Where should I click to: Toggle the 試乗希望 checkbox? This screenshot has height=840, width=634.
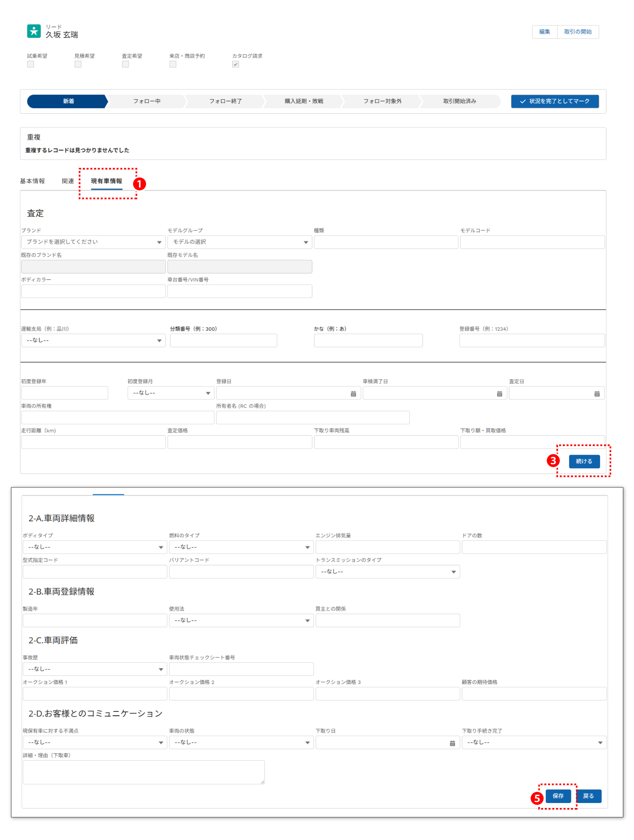tap(30, 64)
